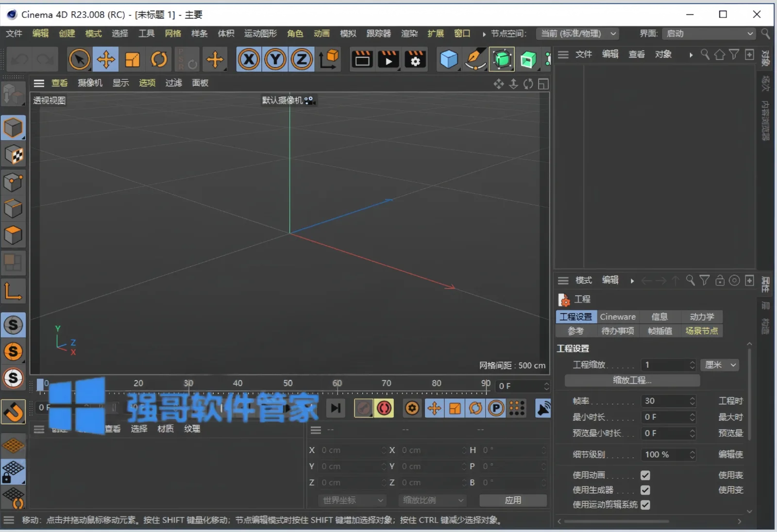This screenshot has width=777, height=532.
Task: Open the 厘米 unit dropdown
Action: [720, 365]
